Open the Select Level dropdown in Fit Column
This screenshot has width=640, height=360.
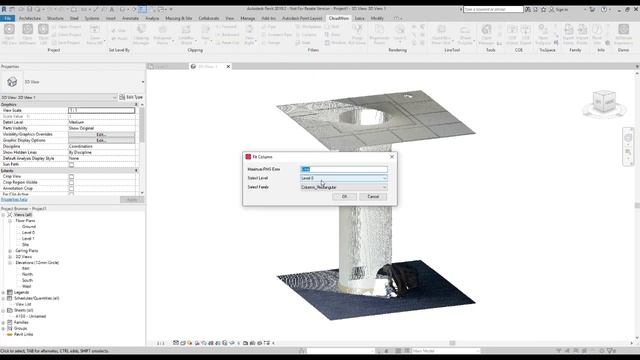pos(344,178)
